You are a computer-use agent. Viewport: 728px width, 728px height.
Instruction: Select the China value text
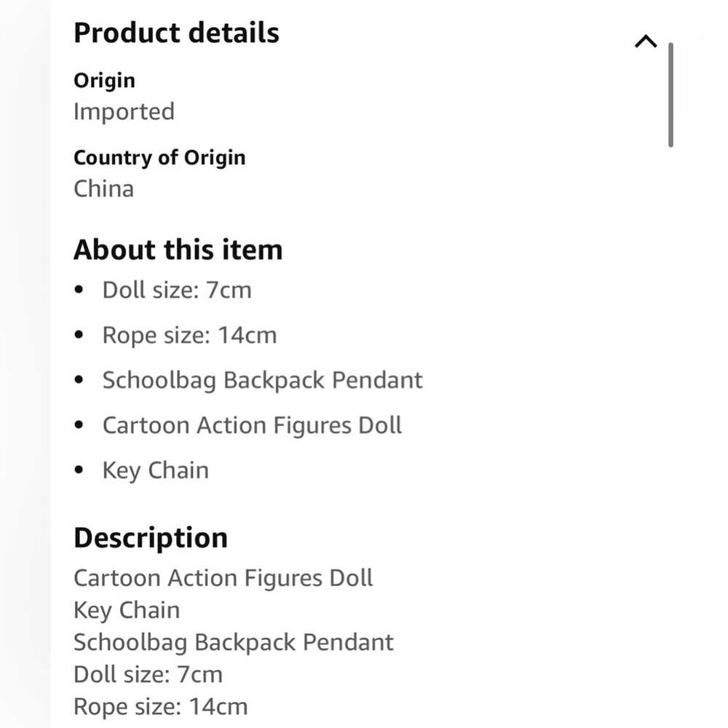click(x=104, y=189)
